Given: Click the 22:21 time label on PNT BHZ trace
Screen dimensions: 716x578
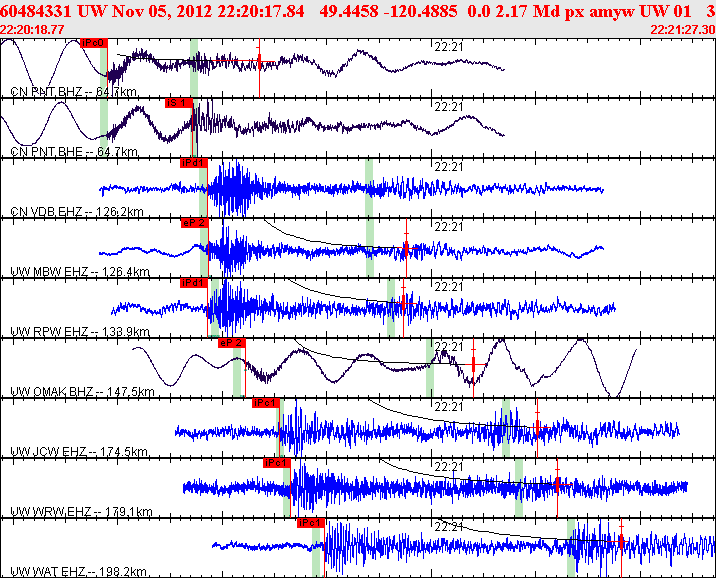Looking at the screenshot, I should click(448, 47).
